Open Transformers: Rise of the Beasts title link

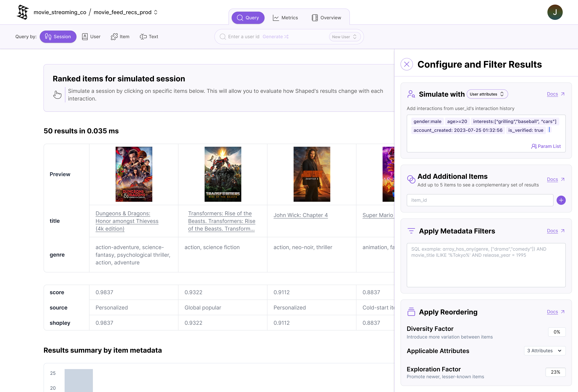(222, 221)
